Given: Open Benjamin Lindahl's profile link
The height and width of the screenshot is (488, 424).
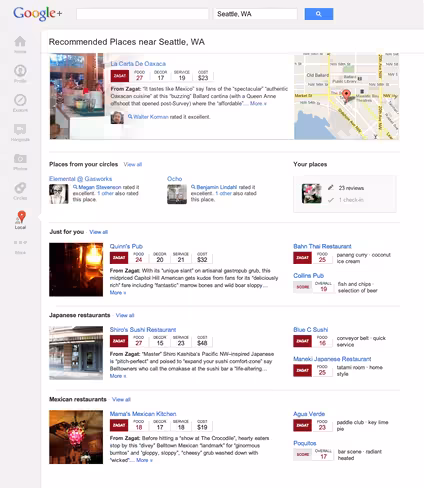Looking at the screenshot, I should (217, 187).
